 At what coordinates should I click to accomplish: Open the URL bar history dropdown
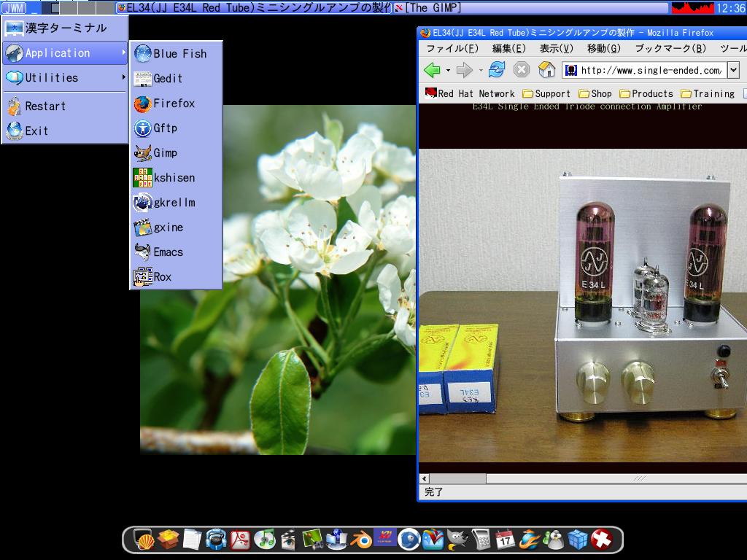coord(733,70)
